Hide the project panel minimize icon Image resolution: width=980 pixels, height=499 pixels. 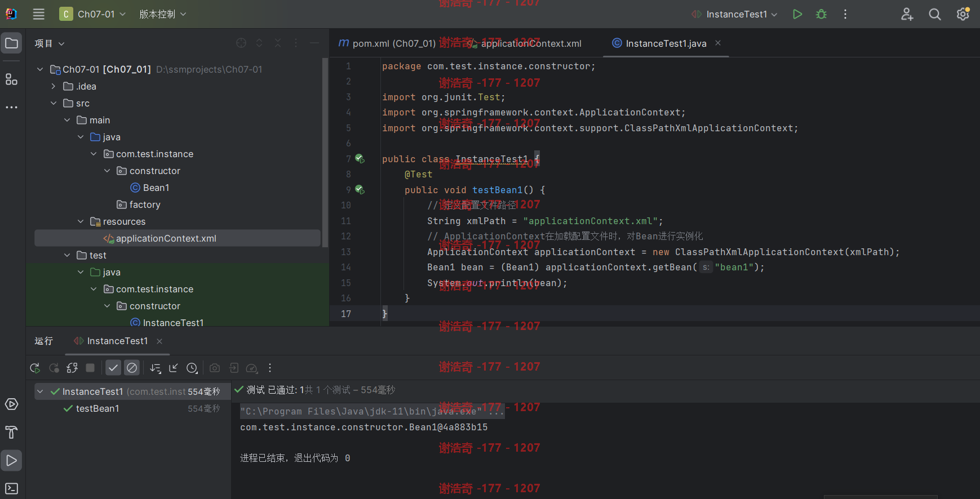coord(314,43)
